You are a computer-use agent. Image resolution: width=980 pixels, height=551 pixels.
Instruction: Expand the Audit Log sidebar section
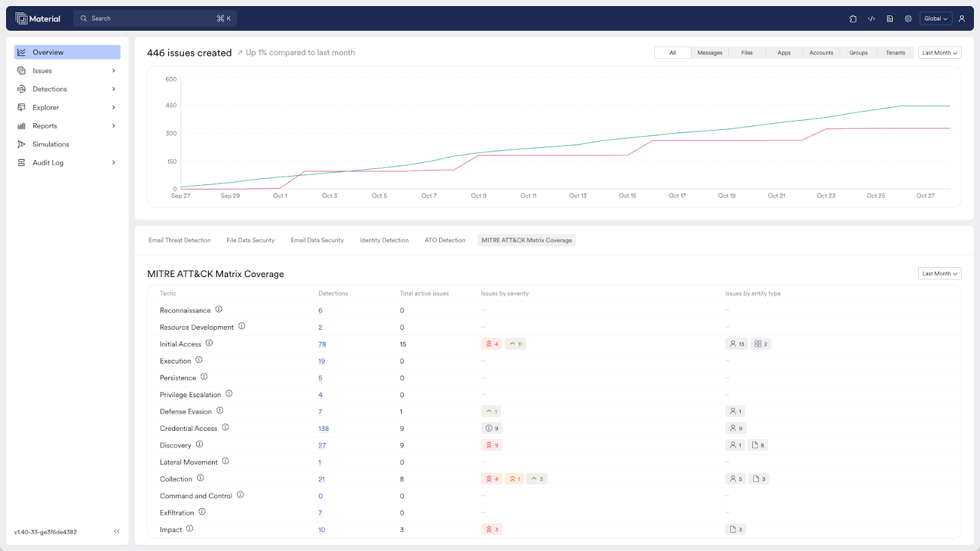click(113, 162)
